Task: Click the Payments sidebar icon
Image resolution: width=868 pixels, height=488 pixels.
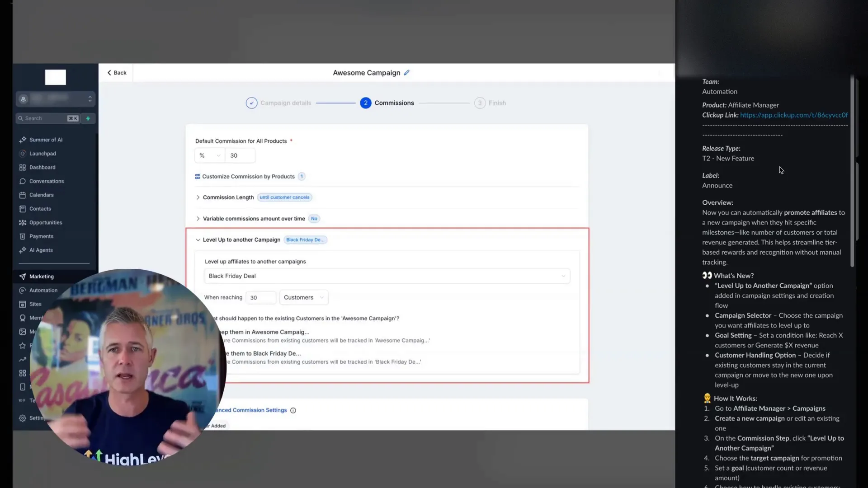Action: pos(23,236)
